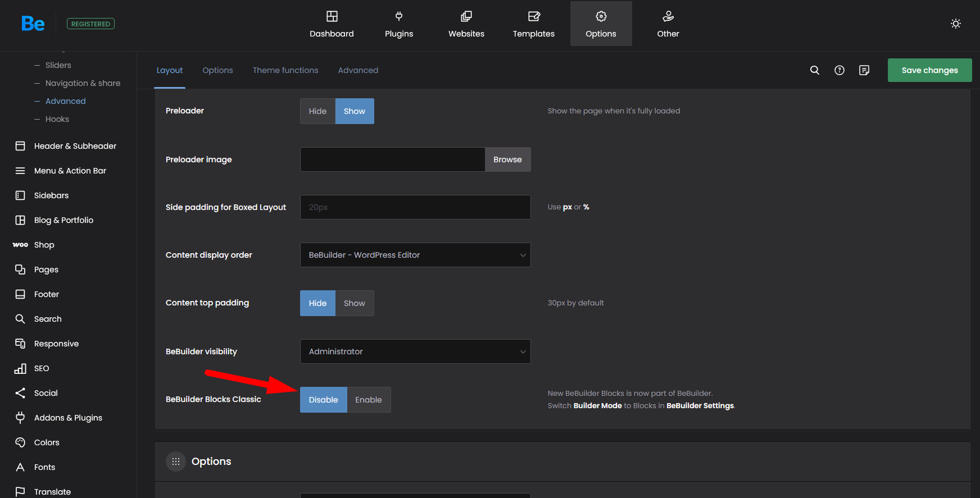Set Preloader to Hide

click(x=317, y=111)
